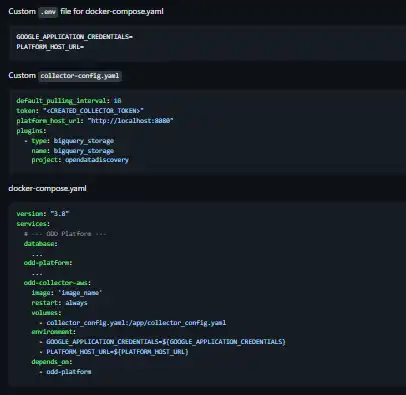Screen dimensions: 406x395
Task: Click the '- odd-platform' dependency entry
Action: click(65, 372)
